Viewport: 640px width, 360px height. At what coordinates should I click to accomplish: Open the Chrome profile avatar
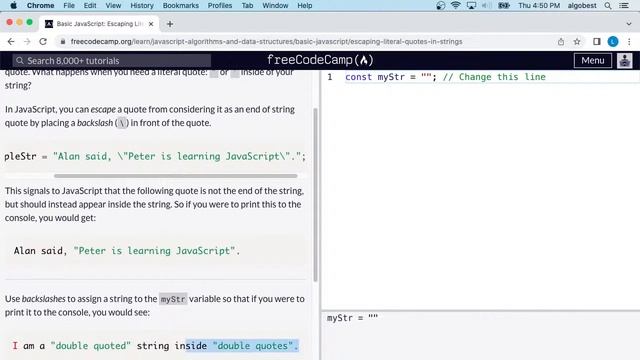(x=613, y=42)
